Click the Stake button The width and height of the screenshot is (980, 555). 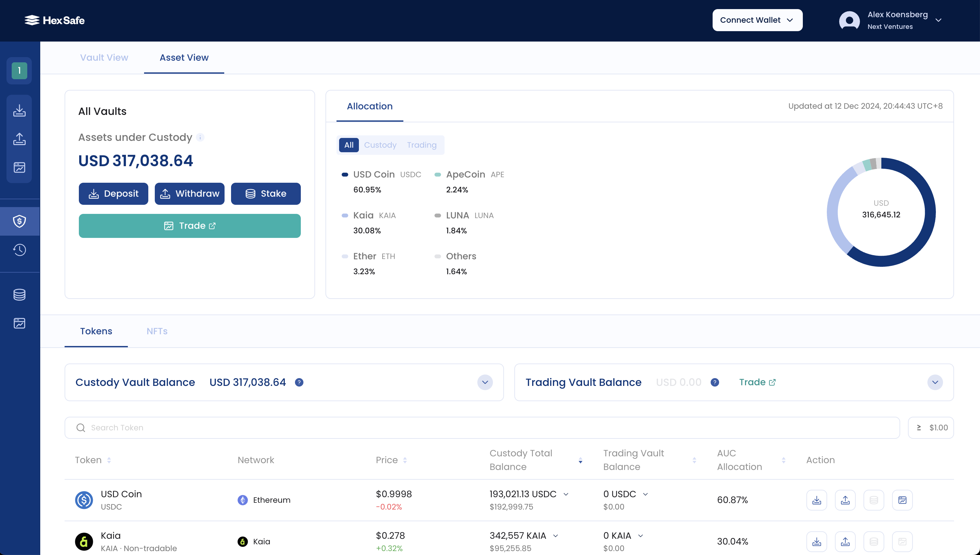(x=266, y=194)
